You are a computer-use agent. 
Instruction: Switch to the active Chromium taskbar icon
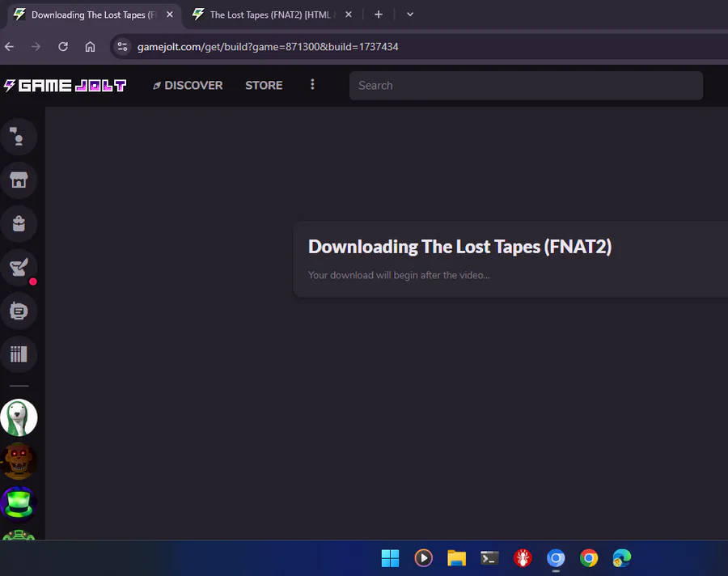(x=556, y=558)
